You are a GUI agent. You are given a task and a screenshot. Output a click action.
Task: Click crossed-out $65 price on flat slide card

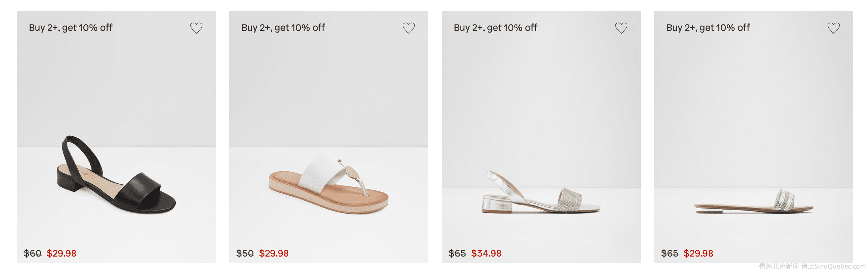[x=669, y=253]
